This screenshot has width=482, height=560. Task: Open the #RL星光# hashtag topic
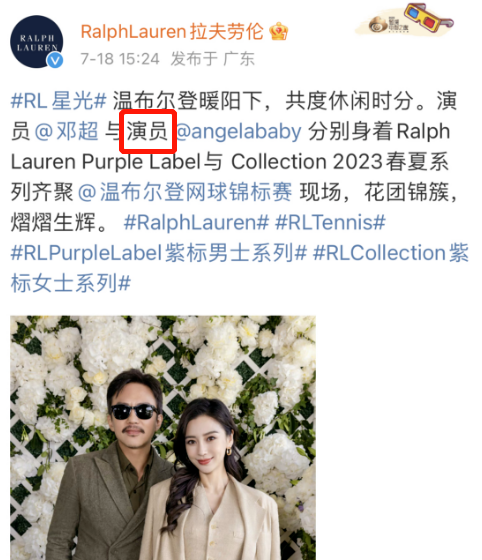59,100
